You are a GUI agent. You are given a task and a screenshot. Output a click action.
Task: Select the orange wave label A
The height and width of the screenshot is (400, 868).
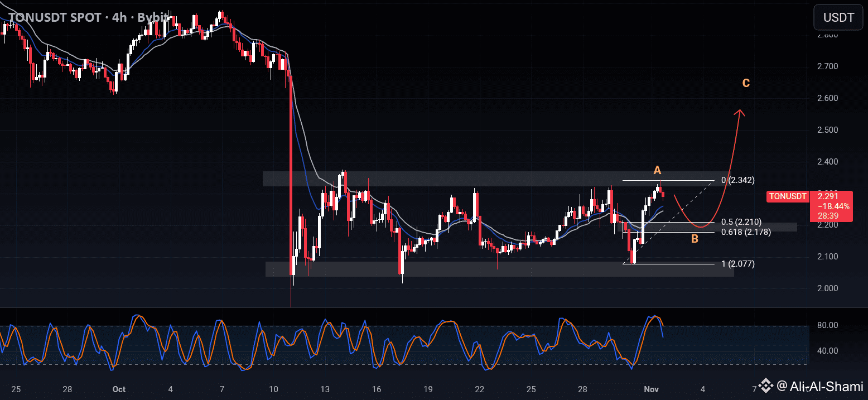click(x=658, y=170)
